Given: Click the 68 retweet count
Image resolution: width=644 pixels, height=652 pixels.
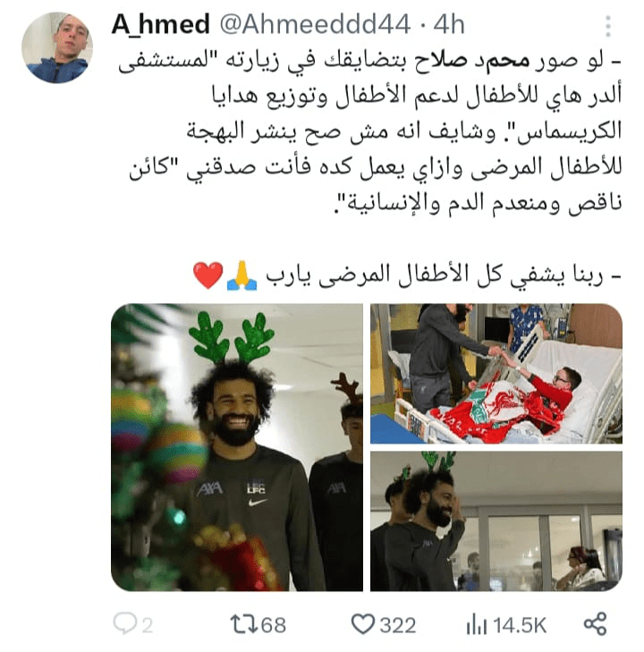Looking at the screenshot, I should click(274, 625).
